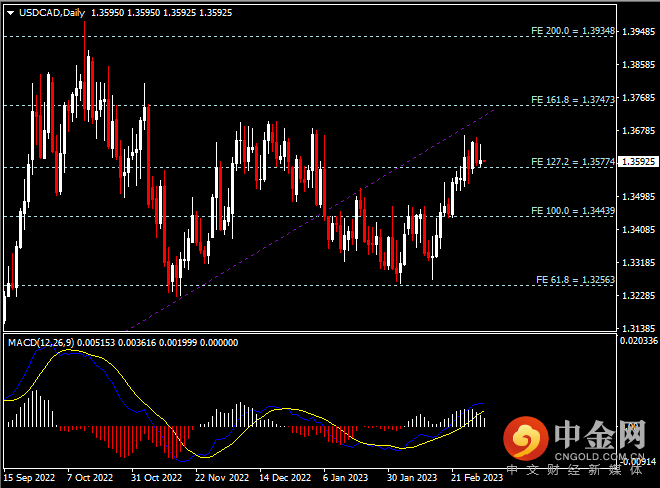Click the 0.020336 MACD scale value
The image size is (660, 488).
tap(637, 342)
